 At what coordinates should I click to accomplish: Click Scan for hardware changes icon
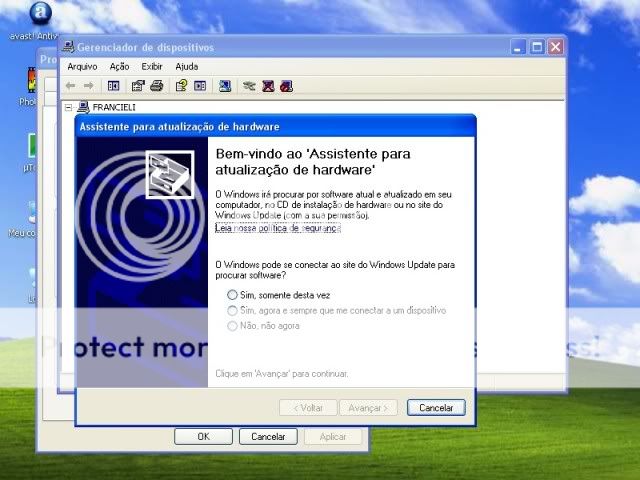click(225, 86)
